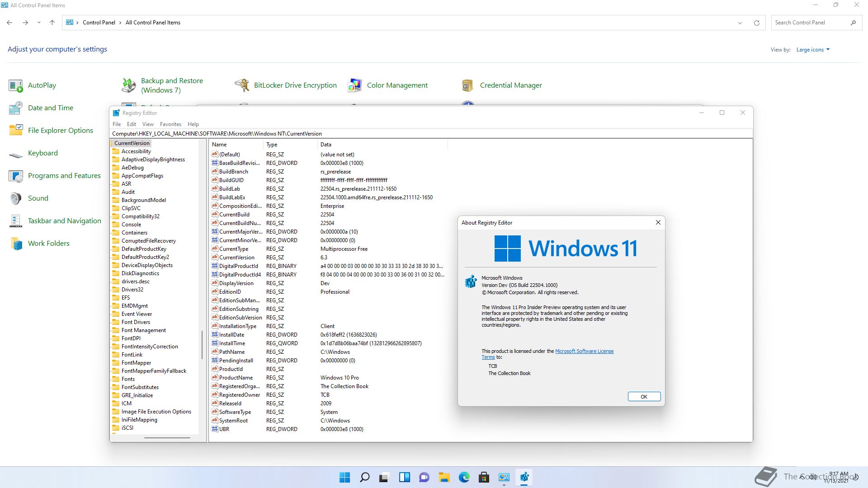Open Microsoft Store from taskbar
Viewport: 868px width, 488px height.
tap(484, 477)
